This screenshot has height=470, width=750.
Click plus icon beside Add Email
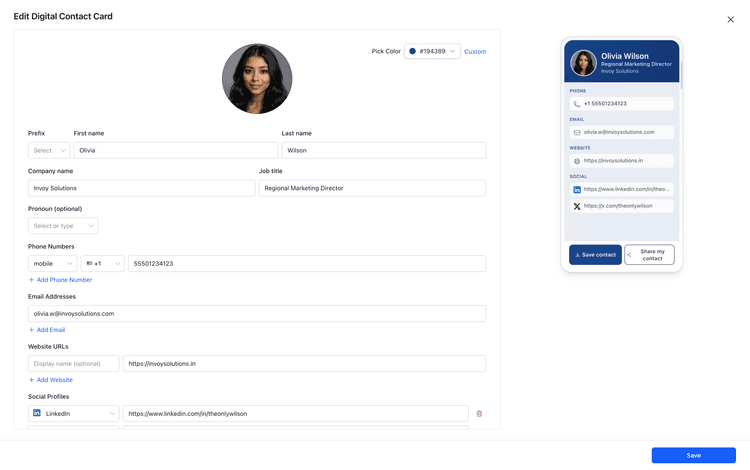pyautogui.click(x=31, y=330)
